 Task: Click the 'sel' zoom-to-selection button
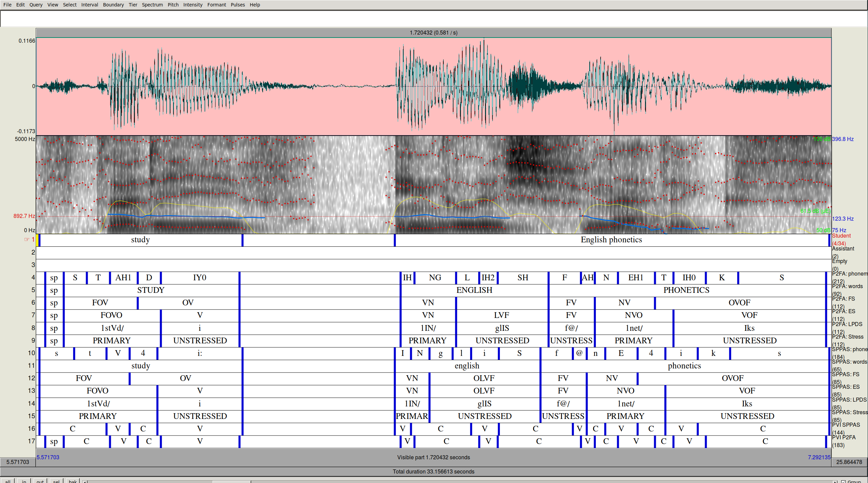(x=56, y=481)
